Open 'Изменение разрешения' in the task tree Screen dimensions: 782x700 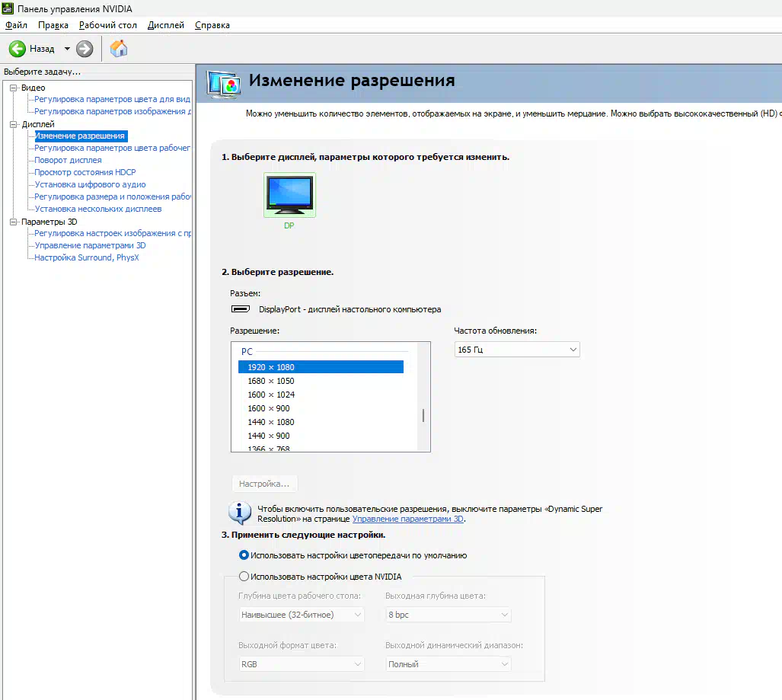pos(80,136)
